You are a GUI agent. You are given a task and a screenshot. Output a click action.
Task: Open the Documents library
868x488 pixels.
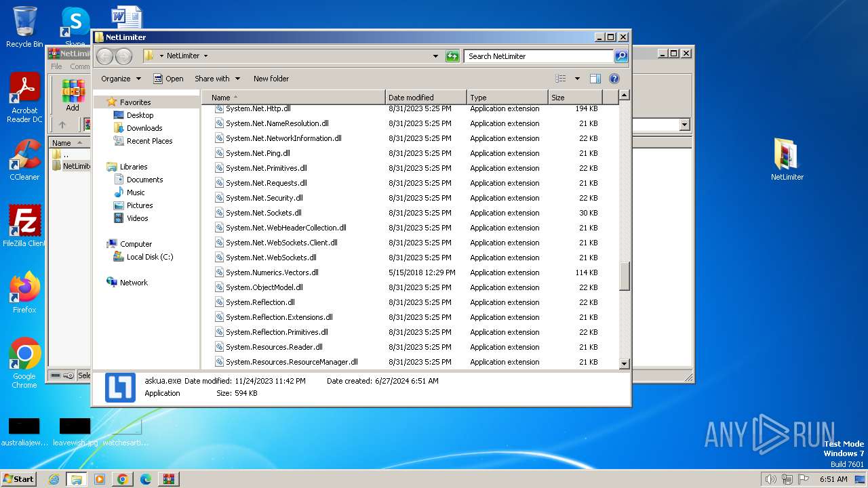(x=144, y=180)
